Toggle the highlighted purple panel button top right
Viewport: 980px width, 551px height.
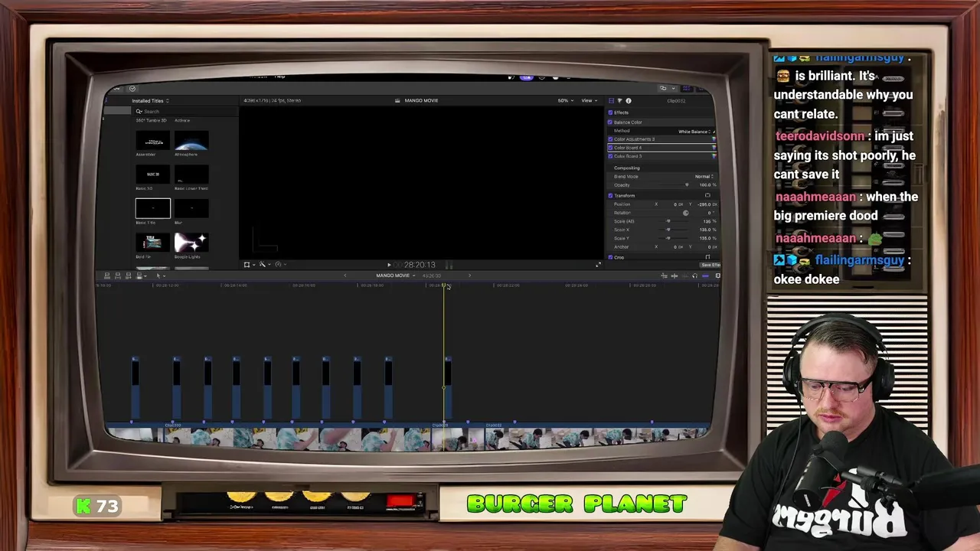[687, 88]
